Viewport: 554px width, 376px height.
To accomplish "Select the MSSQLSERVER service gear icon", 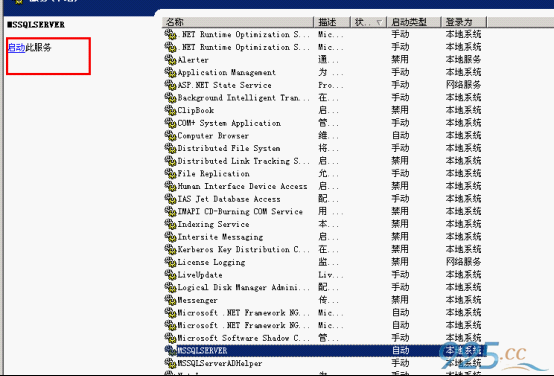I will click(170, 350).
